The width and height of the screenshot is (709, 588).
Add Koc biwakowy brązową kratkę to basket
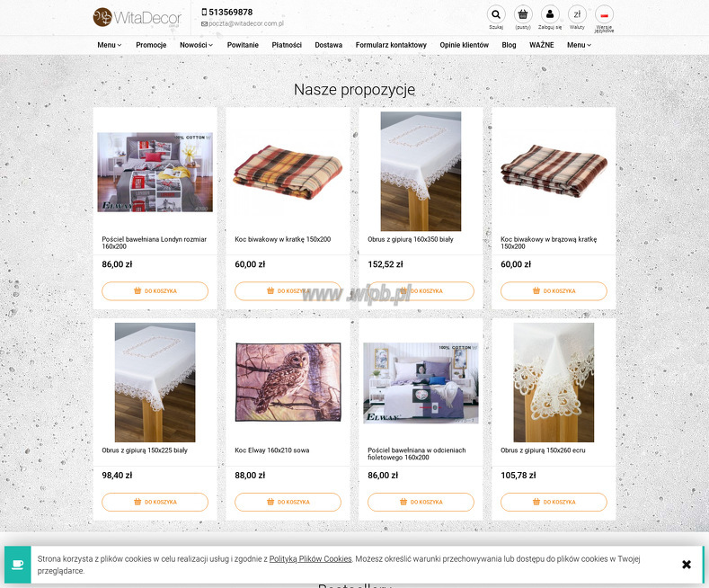pos(554,290)
